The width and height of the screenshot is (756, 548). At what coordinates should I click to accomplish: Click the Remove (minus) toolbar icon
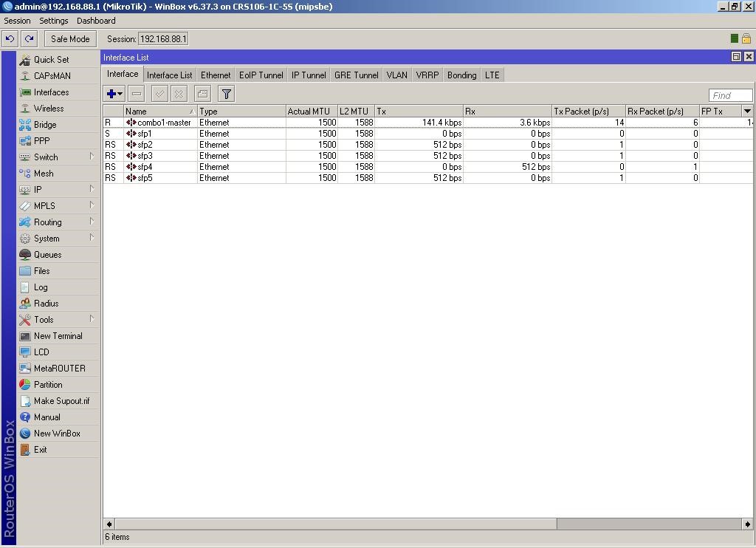pyautogui.click(x=137, y=94)
